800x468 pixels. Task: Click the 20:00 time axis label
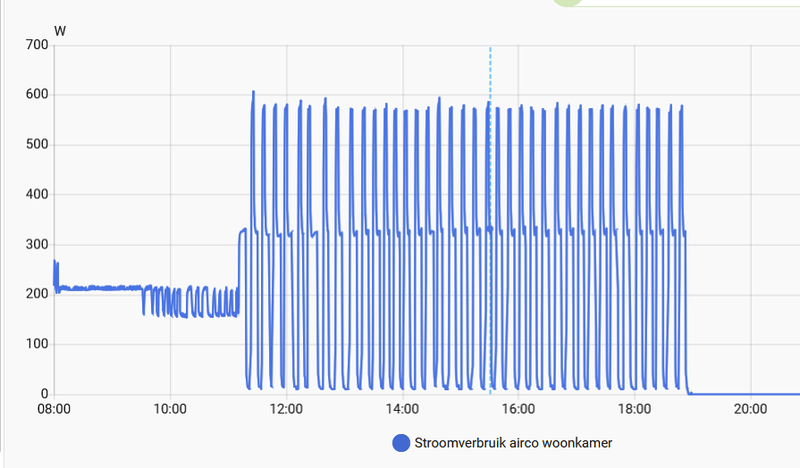(751, 409)
